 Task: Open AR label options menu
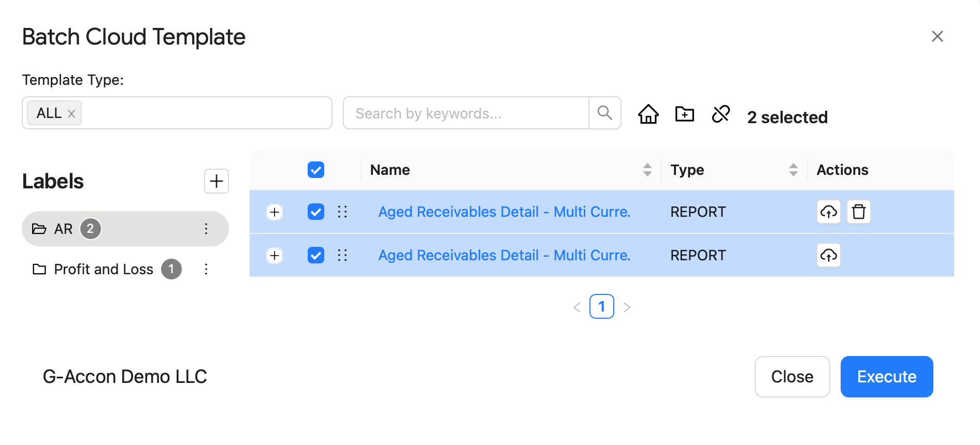(x=206, y=229)
